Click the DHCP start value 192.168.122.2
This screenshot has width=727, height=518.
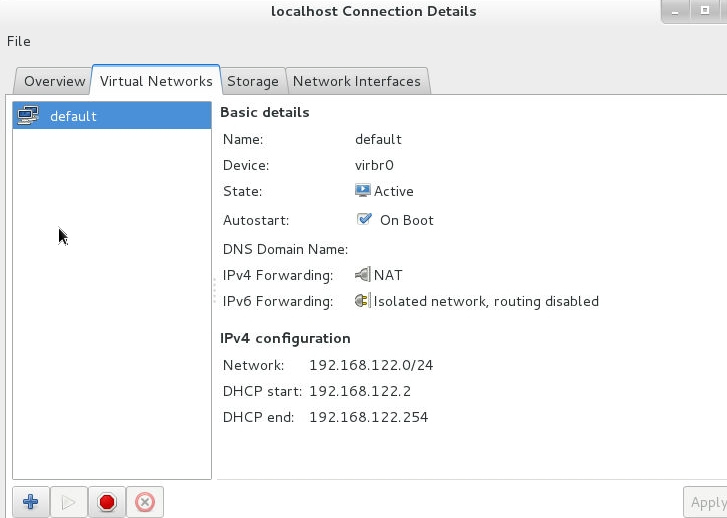click(x=360, y=391)
